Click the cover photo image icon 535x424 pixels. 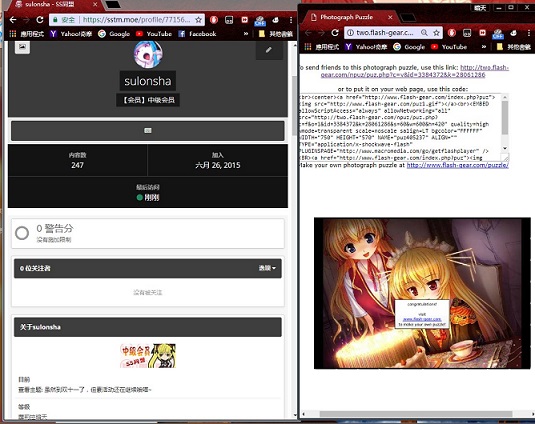click(23, 47)
